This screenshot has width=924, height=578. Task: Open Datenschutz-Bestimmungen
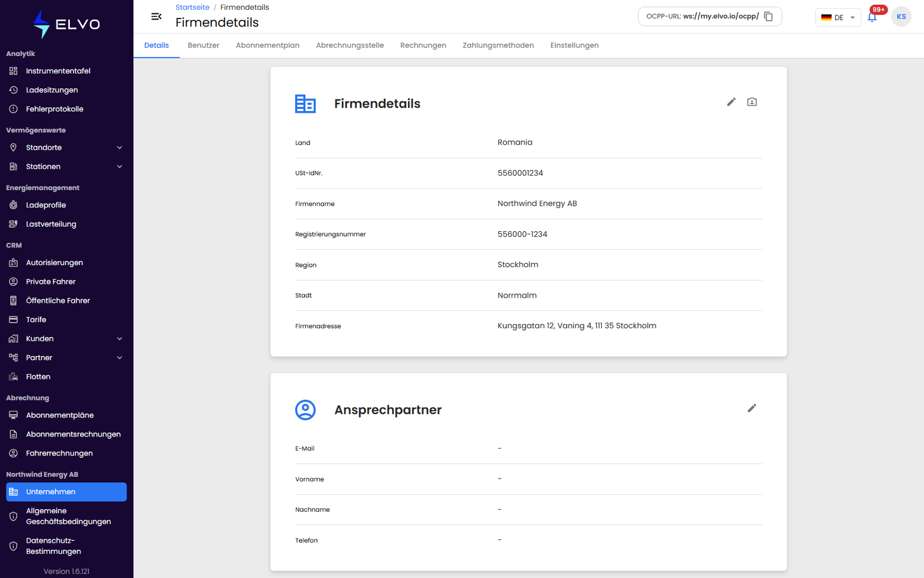click(66, 546)
